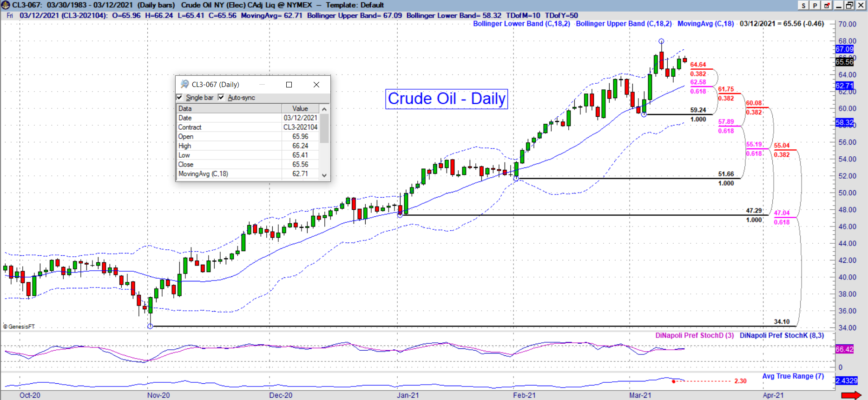Minimize the main chart window
The width and height of the screenshot is (868, 400).
[x=839, y=5]
